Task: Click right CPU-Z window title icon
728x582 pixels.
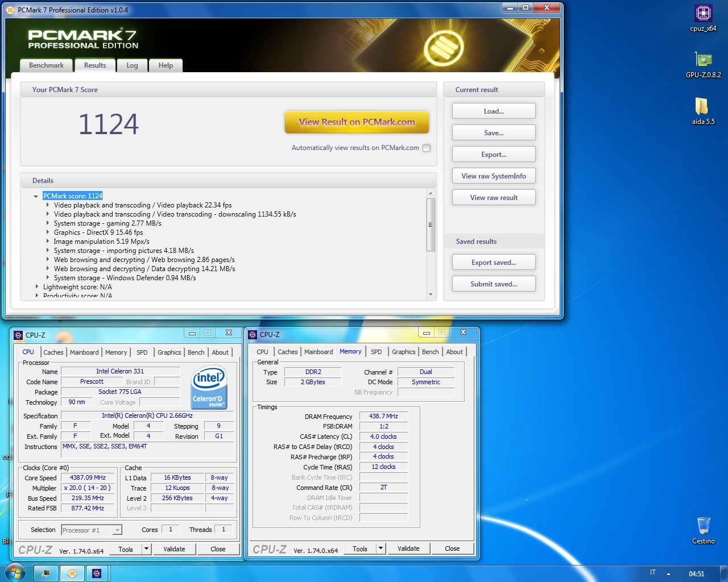Action: tap(253, 335)
